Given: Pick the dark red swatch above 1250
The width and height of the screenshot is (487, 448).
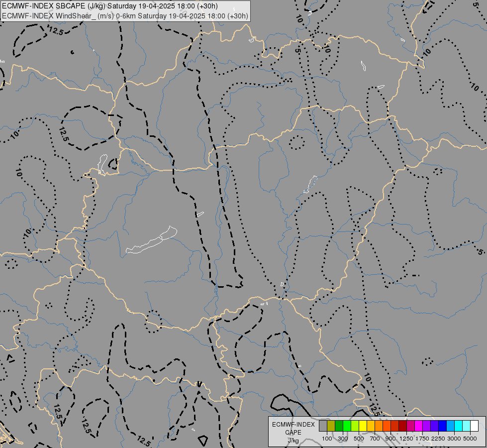Looking at the screenshot, I should point(403,426).
